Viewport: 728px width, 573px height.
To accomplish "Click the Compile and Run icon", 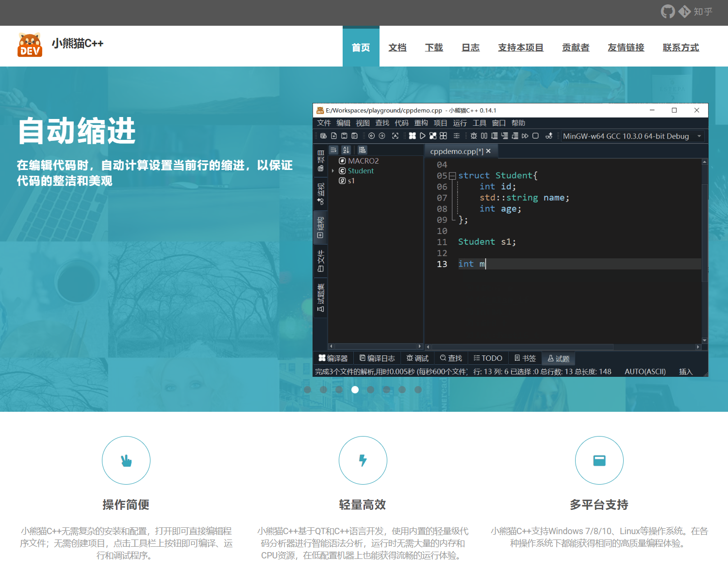I will click(433, 136).
